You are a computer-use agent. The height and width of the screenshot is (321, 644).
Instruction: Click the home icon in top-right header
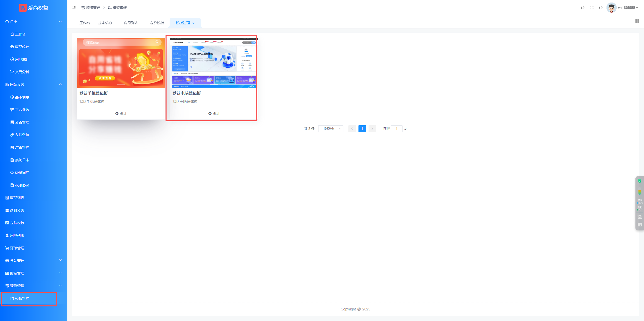(582, 8)
